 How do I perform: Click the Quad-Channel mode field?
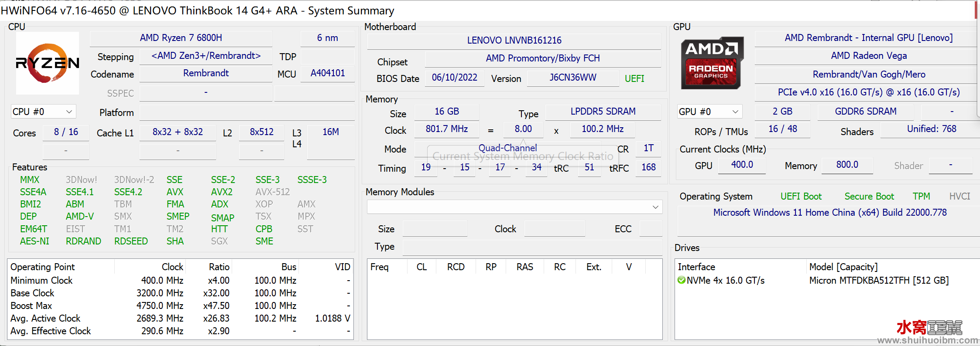point(507,148)
